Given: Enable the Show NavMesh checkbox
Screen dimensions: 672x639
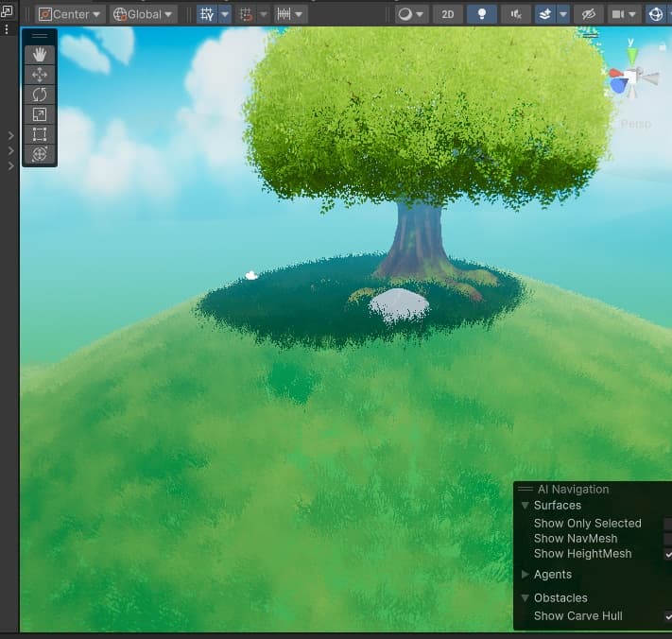Looking at the screenshot, I should click(x=667, y=539).
